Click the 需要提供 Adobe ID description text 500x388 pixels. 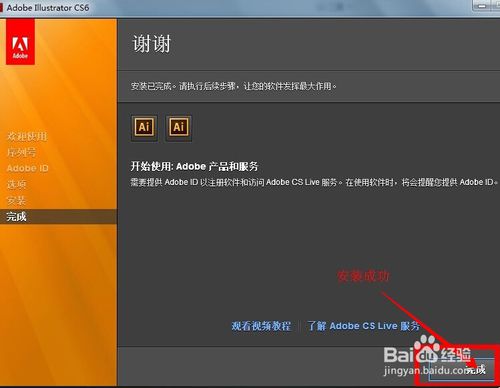(x=314, y=182)
